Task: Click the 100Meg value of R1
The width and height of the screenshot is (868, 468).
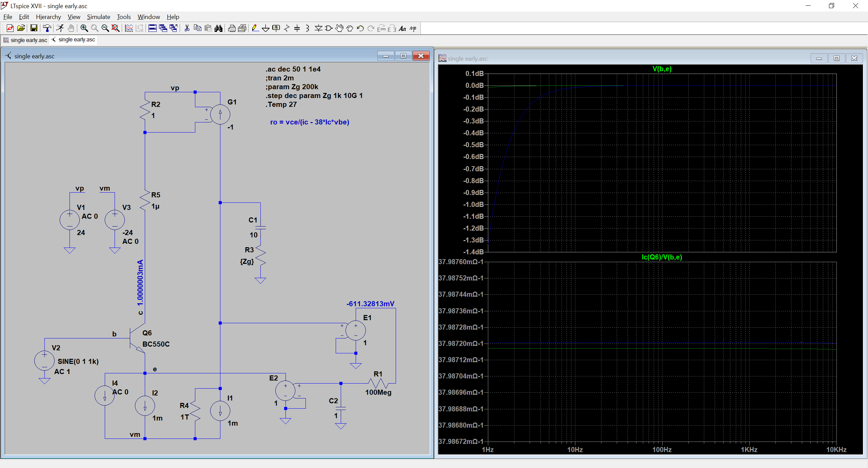Action: pos(378,392)
